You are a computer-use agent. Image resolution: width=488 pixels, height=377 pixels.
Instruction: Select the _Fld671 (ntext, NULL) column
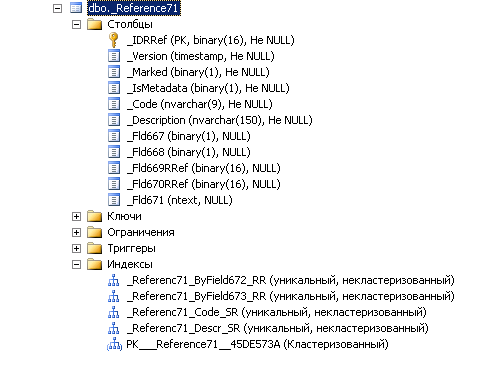pyautogui.click(x=180, y=200)
